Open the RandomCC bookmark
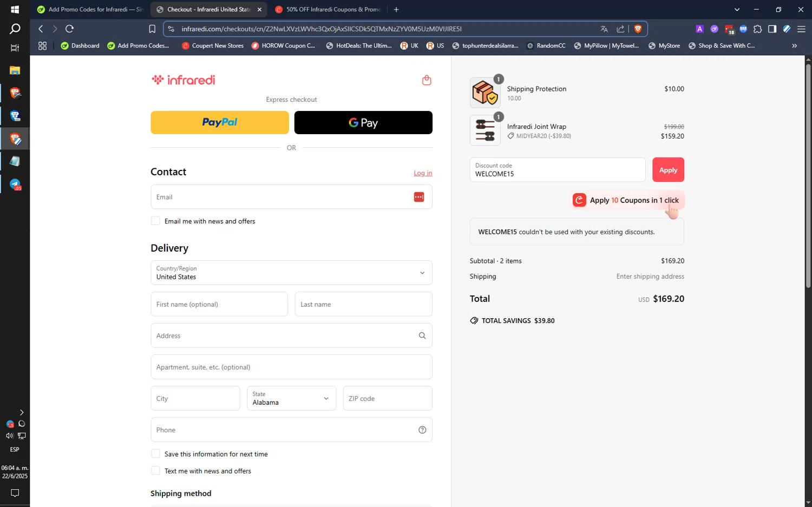The height and width of the screenshot is (507, 812). tap(546, 45)
